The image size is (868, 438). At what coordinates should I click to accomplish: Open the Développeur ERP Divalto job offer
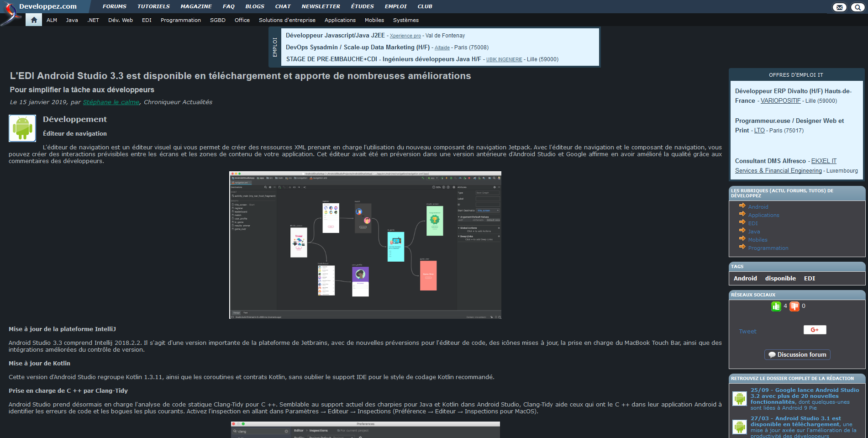tap(793, 95)
